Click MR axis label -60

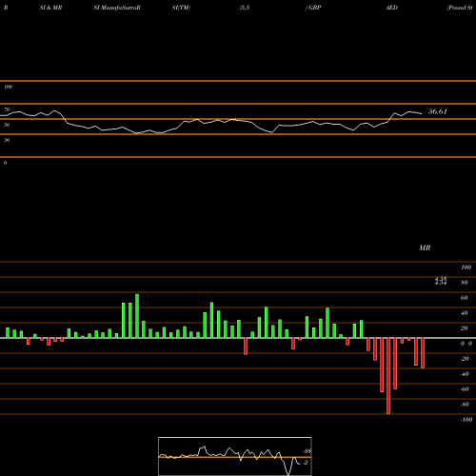(x=465, y=389)
